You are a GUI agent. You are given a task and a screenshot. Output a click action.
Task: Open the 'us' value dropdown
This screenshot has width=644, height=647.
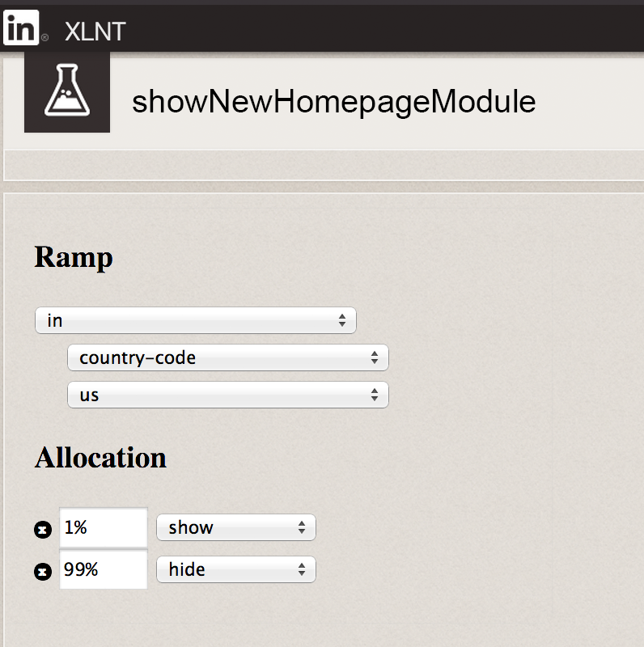pos(228,395)
